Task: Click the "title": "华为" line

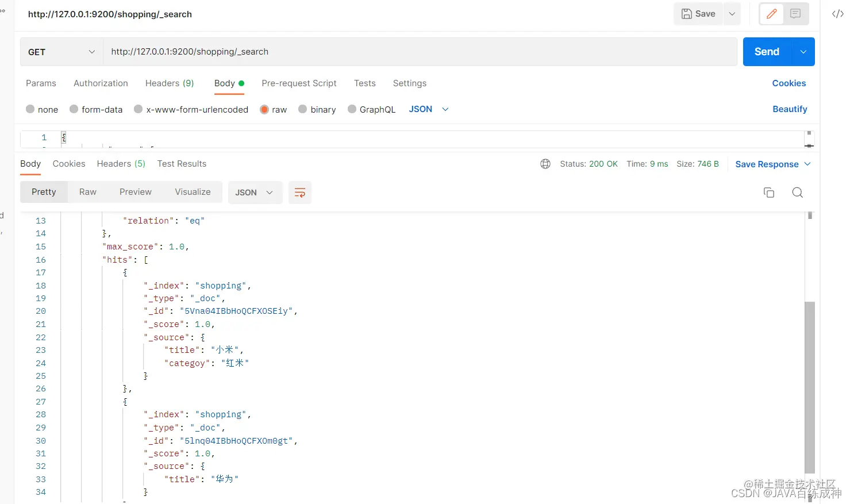Action: click(x=201, y=479)
